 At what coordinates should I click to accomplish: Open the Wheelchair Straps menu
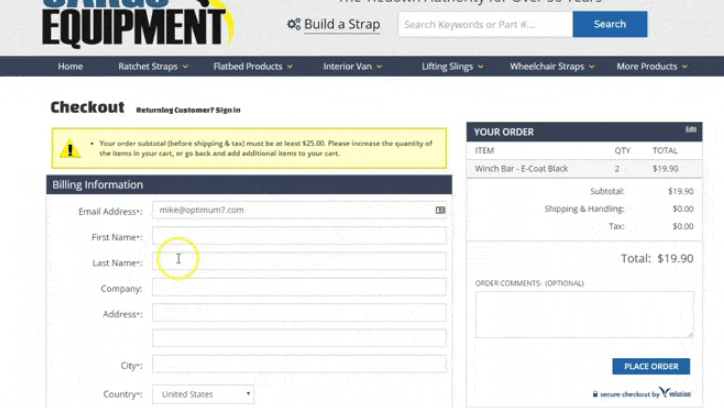(x=547, y=66)
